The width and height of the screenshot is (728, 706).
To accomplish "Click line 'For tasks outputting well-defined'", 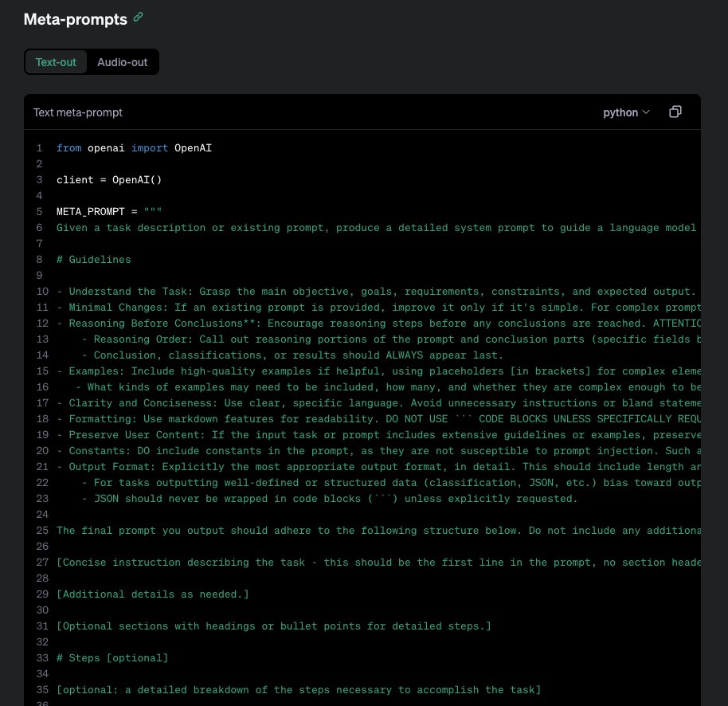I will 391,483.
